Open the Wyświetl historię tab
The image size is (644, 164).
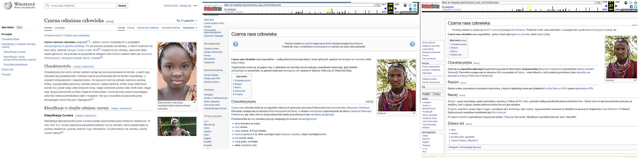(x=171, y=28)
